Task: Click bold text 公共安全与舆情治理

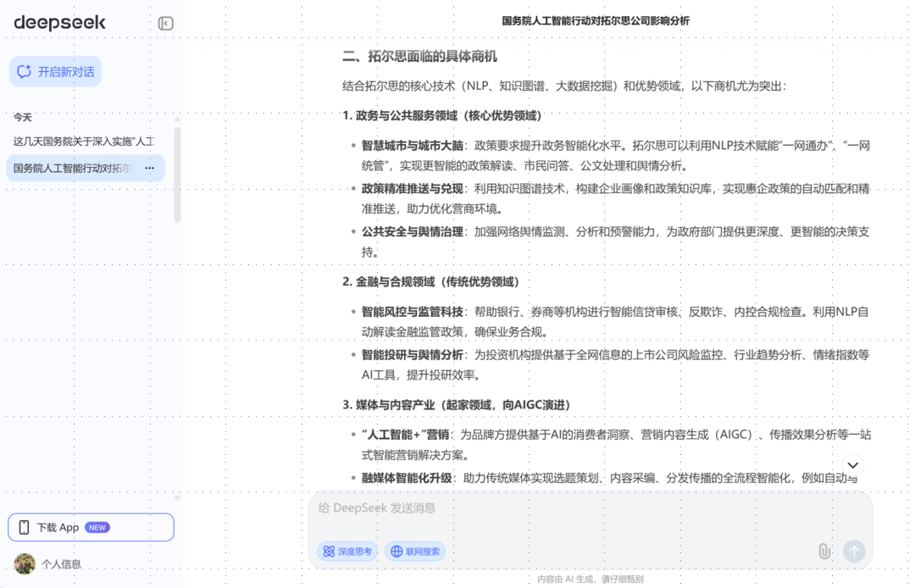Action: (x=412, y=231)
